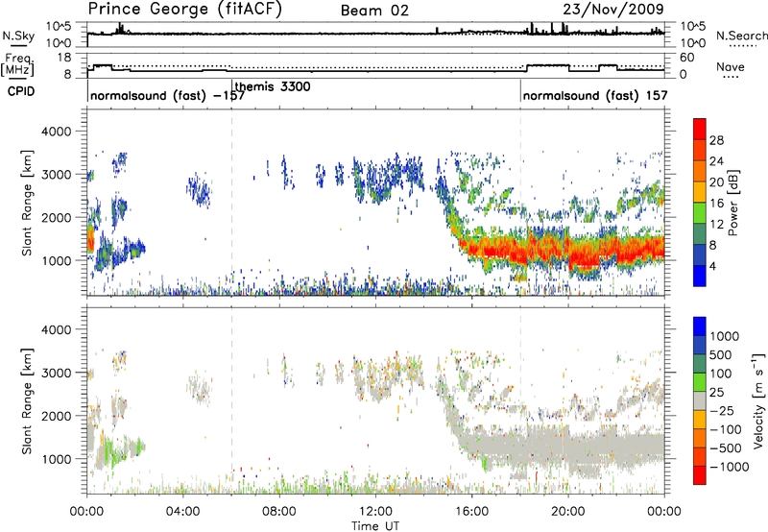Click the gray segment of the Velocity color bar
The height and width of the screenshot is (532, 768).
point(700,400)
